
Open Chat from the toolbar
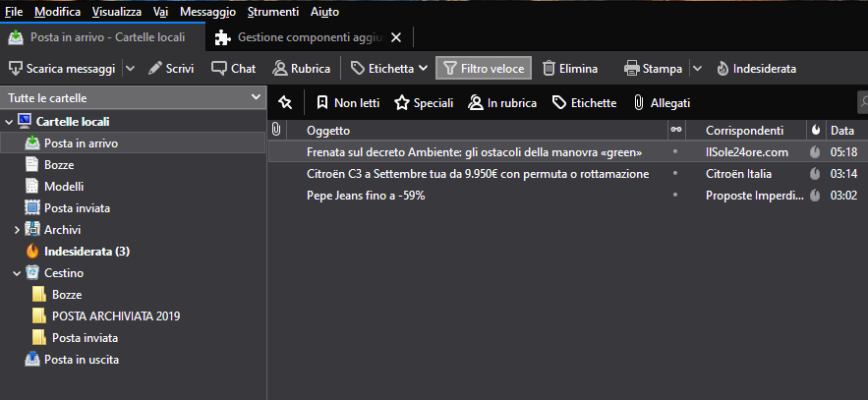tap(234, 69)
